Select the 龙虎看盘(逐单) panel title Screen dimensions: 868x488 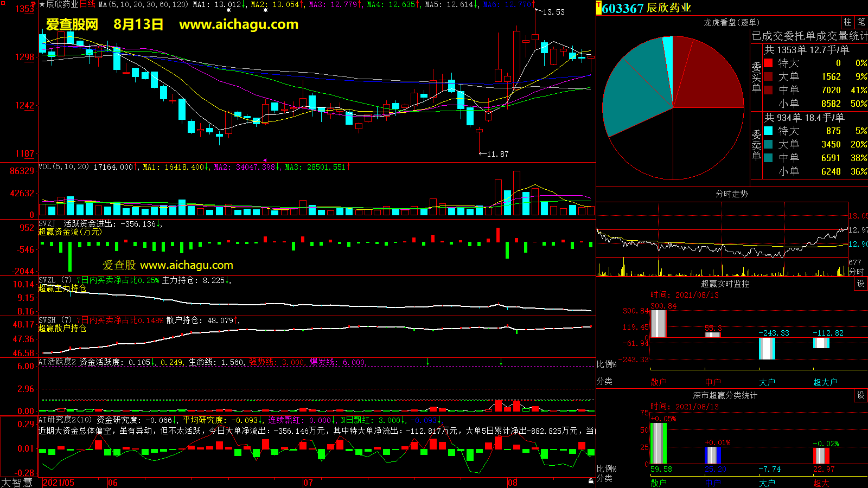coord(731,22)
